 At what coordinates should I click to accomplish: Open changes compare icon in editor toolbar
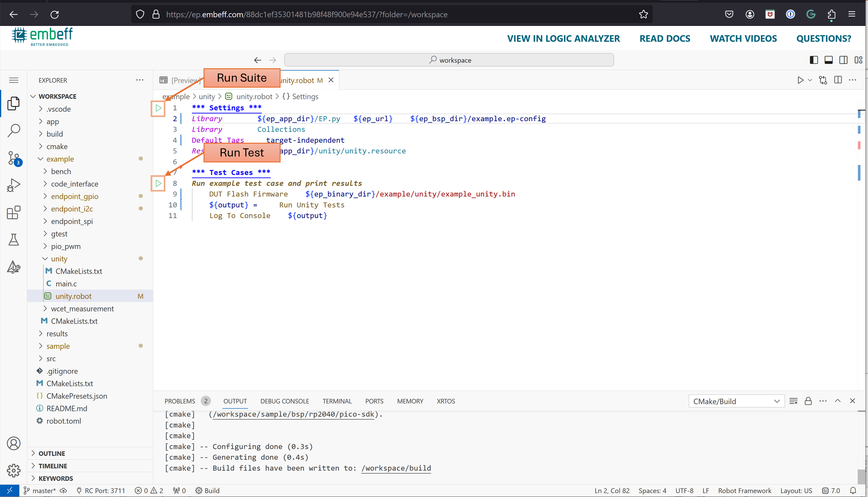pos(823,80)
